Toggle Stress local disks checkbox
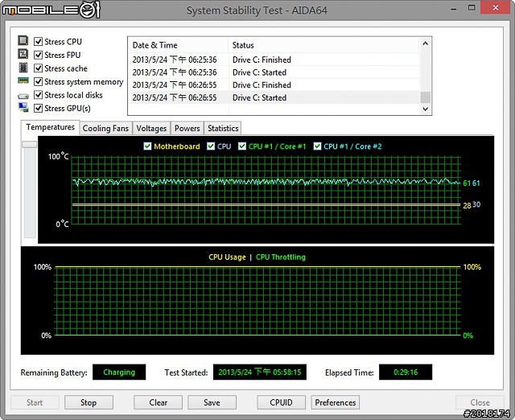Image resolution: width=515 pixels, height=420 pixels. click(38, 95)
